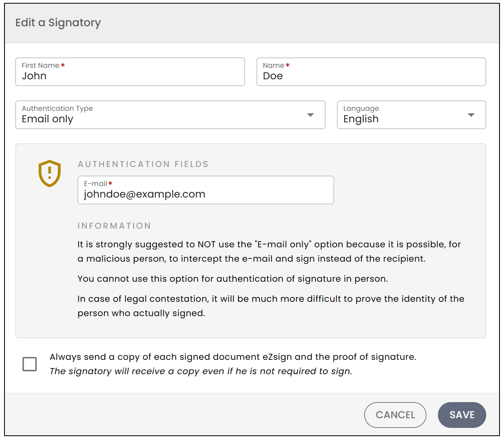Screen dimensions: 504x439
Task: Click the italic note about signatory receiving copy
Action: [201, 371]
